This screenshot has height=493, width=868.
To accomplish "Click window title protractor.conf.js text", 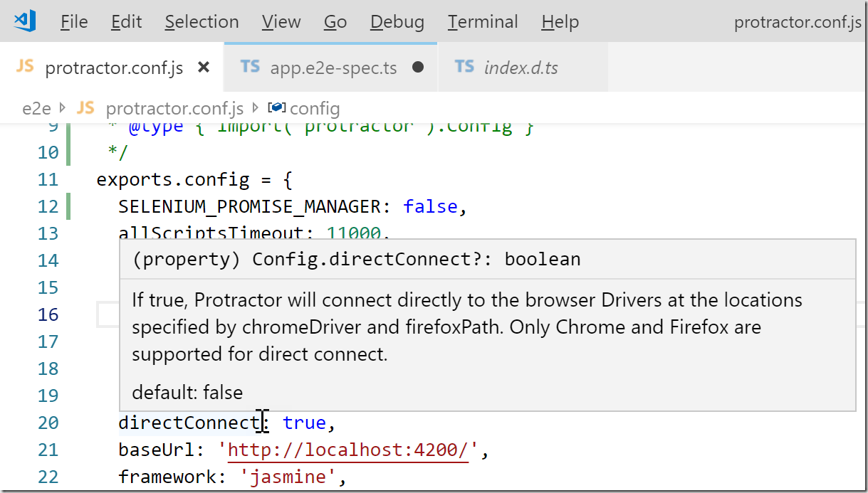I will point(798,22).
